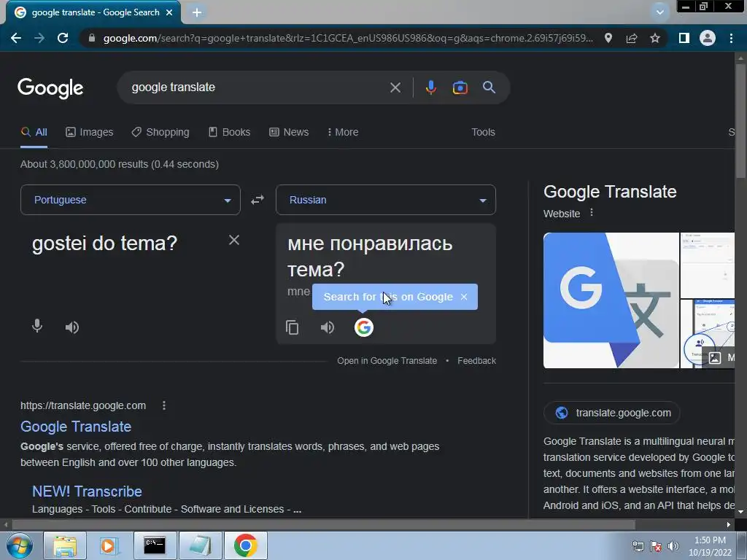Image resolution: width=747 pixels, height=560 pixels.
Task: Switch to the Shopping tab
Action: point(160,132)
